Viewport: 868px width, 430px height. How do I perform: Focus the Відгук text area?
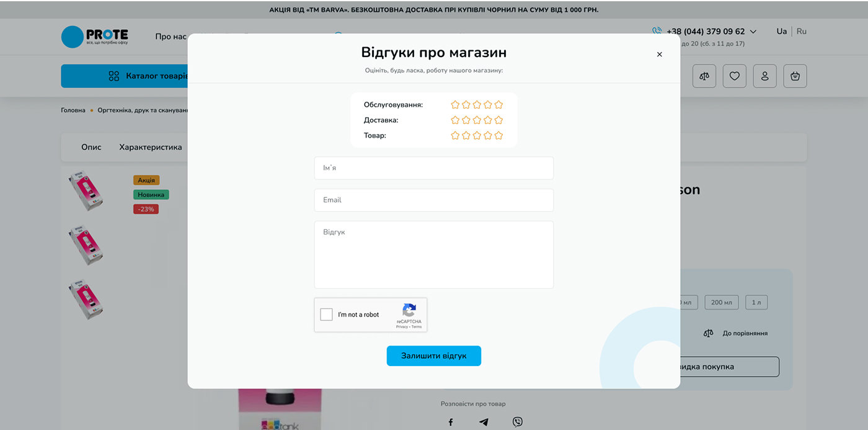pos(434,254)
